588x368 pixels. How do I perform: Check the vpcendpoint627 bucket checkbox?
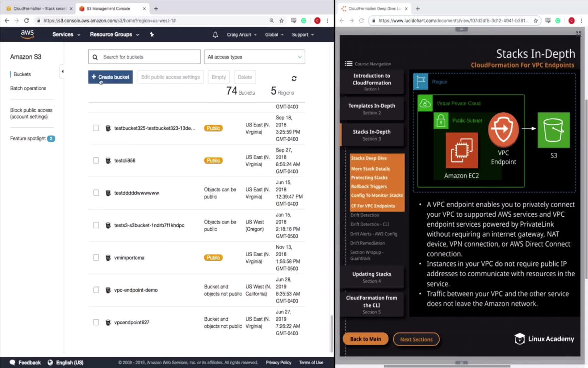96,322
